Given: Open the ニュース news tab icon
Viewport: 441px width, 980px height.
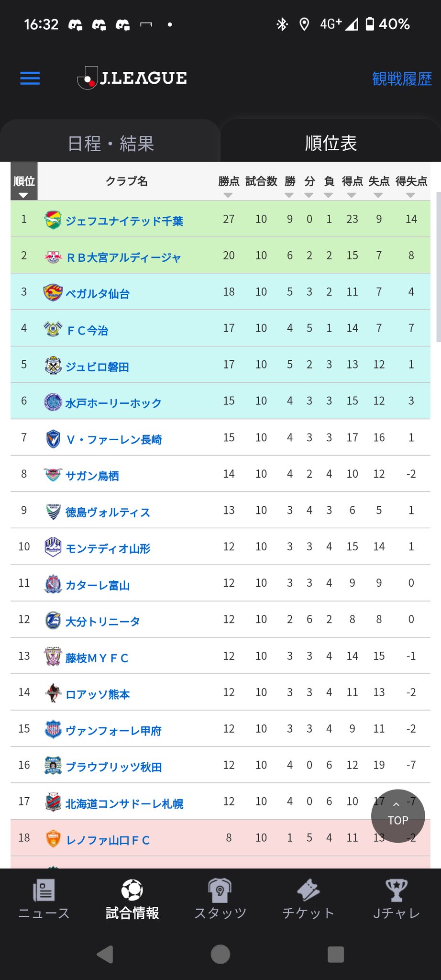Looking at the screenshot, I should tap(44, 891).
